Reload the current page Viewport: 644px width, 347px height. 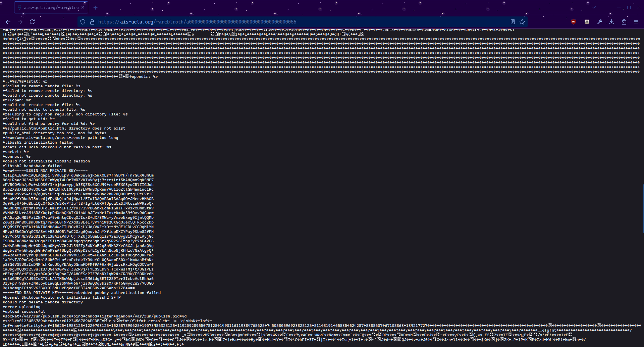point(32,22)
